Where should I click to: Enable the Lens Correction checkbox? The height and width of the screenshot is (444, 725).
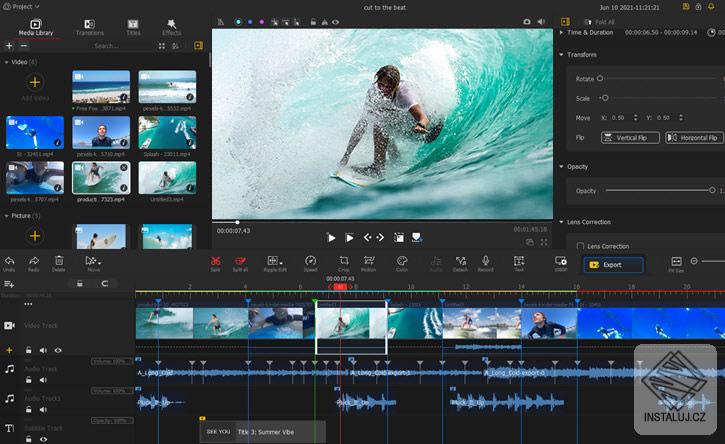[580, 246]
